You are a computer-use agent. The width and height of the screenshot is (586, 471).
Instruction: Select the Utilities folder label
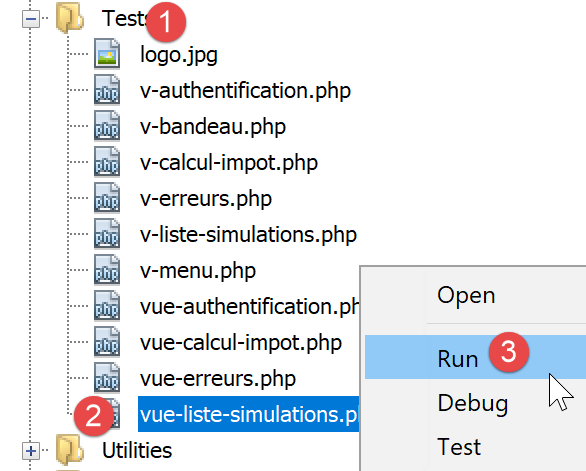(x=137, y=450)
